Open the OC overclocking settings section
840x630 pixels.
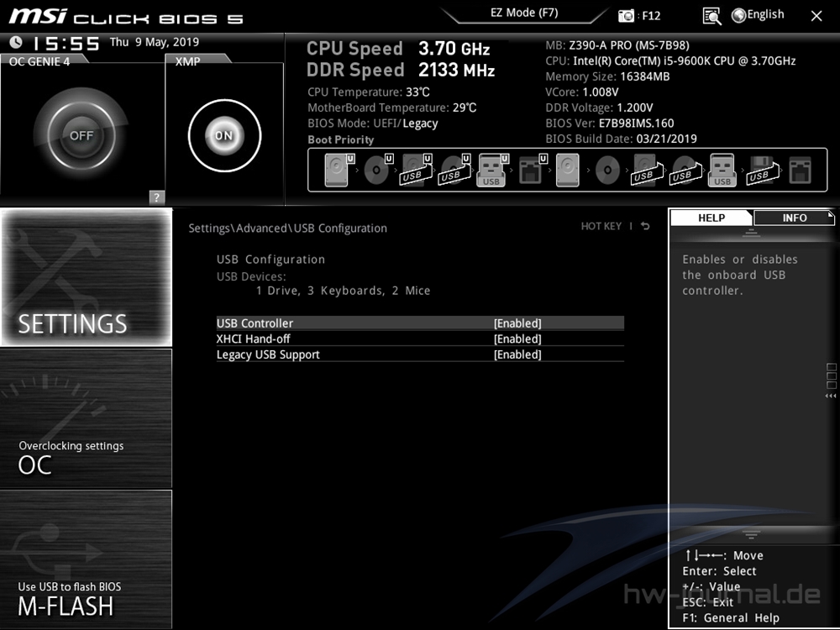tap(87, 418)
